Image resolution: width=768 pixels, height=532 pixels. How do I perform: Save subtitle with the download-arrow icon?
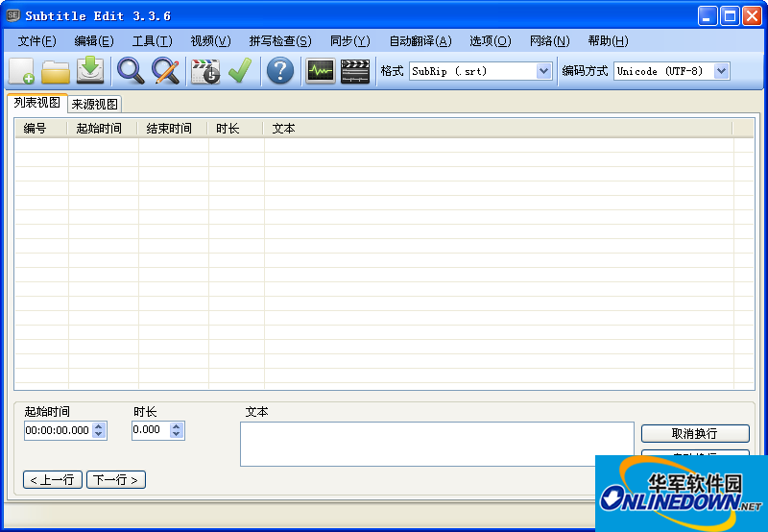(x=90, y=71)
